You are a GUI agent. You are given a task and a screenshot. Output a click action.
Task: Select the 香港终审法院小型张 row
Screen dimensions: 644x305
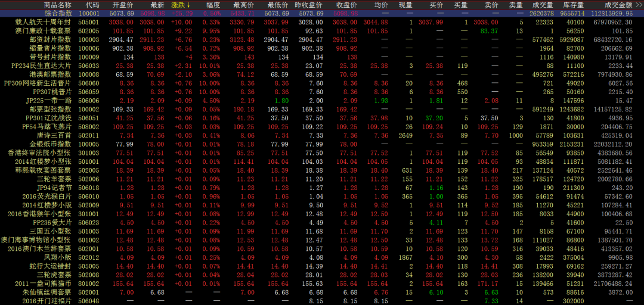pos(322,152)
